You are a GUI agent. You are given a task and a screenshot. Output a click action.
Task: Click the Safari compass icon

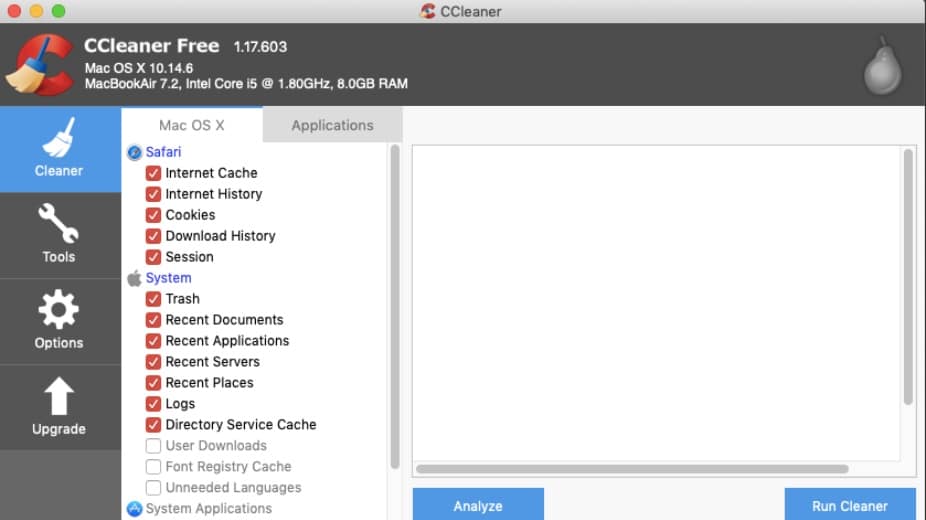click(135, 152)
